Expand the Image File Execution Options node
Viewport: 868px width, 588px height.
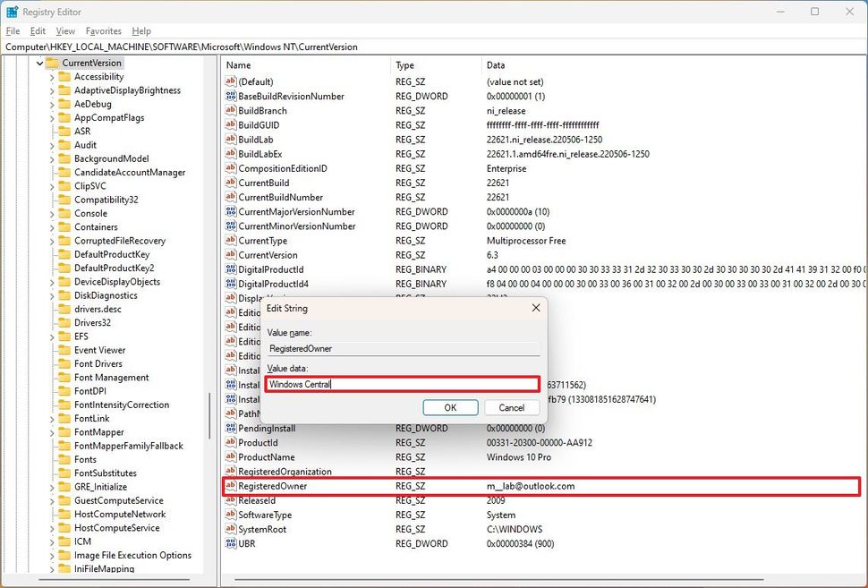(x=51, y=555)
